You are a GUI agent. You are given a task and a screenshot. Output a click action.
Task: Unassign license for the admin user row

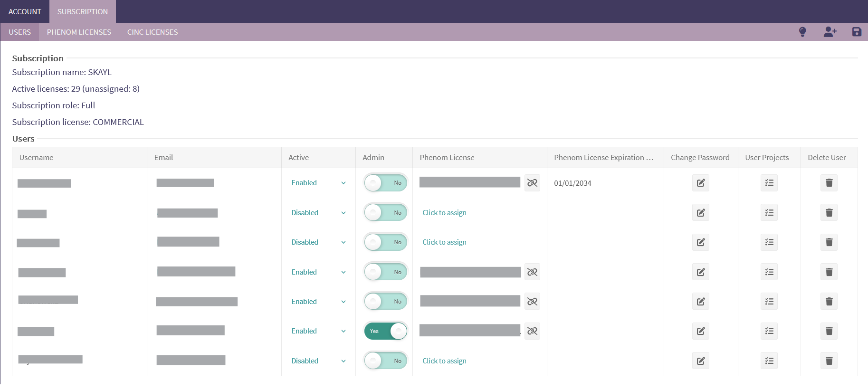click(x=532, y=331)
